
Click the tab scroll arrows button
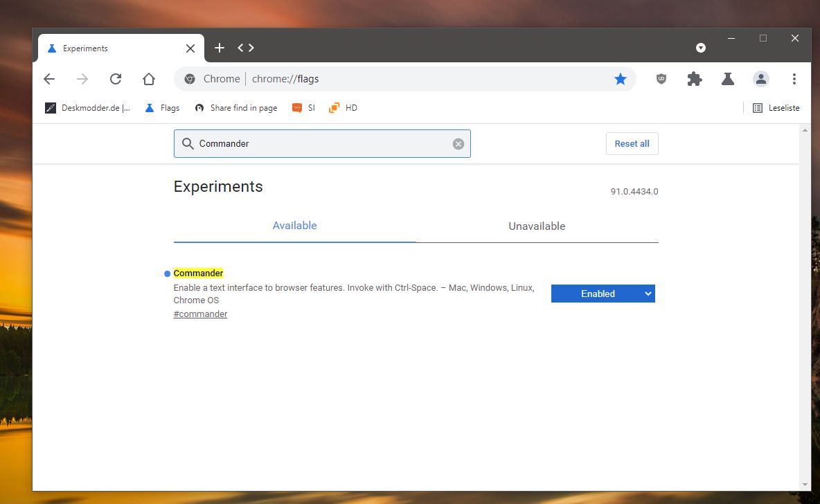tap(246, 48)
